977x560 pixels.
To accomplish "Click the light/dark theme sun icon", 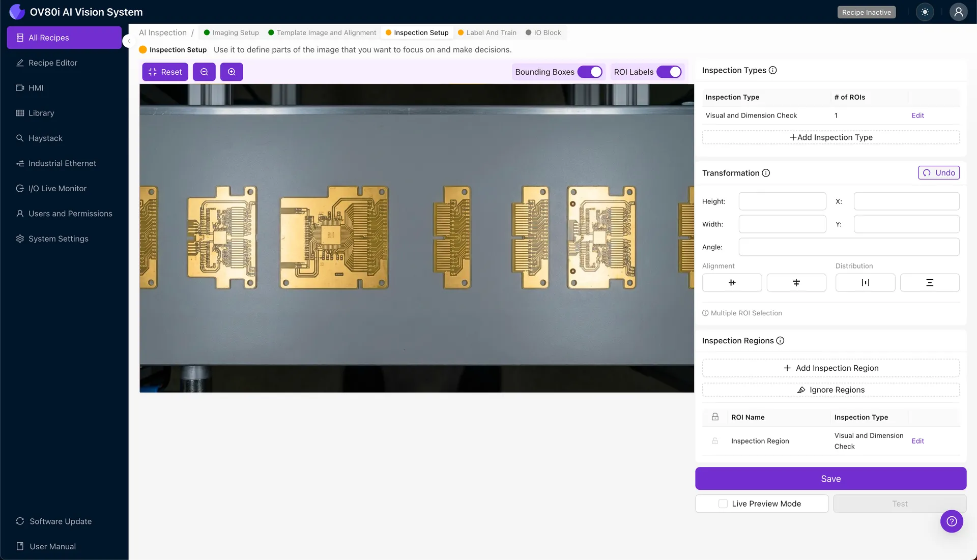I will pos(925,12).
